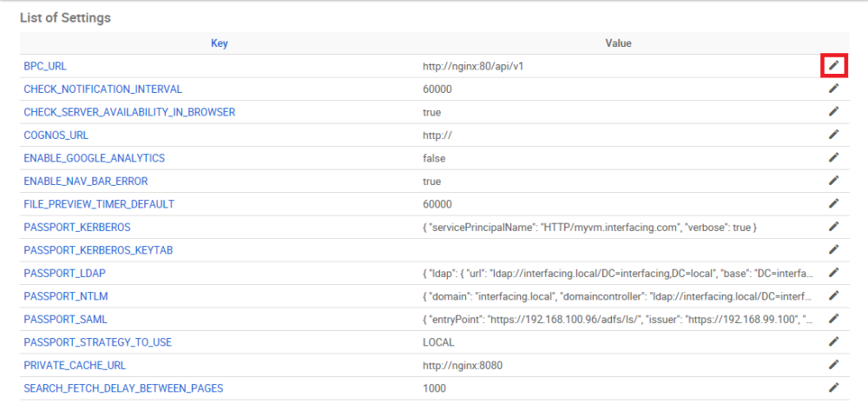Open the PASSPORT_KERBEROS_KEYTAB key link
This screenshot has height=404, width=868.
pyautogui.click(x=98, y=250)
